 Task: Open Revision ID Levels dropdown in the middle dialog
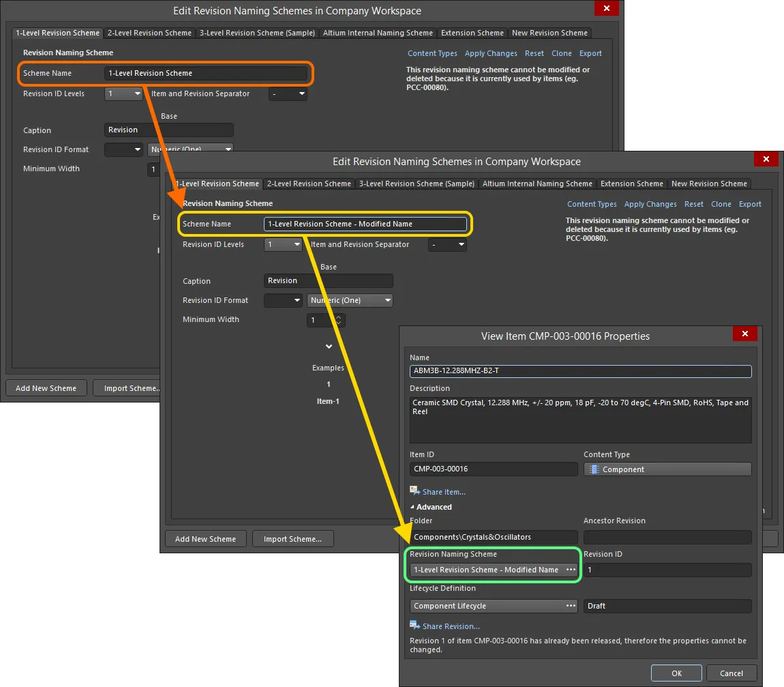coord(297,244)
